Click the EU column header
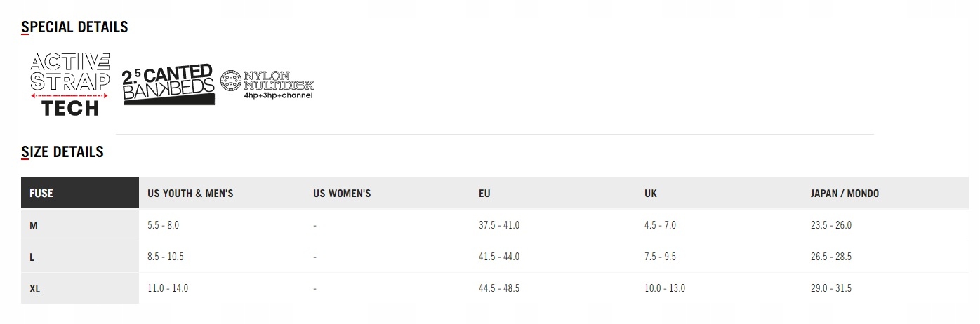The height and width of the screenshot is (324, 980). coord(484,194)
